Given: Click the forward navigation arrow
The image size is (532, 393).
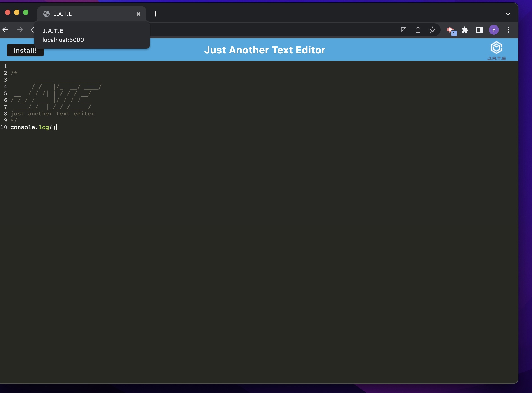Looking at the screenshot, I should 20,30.
